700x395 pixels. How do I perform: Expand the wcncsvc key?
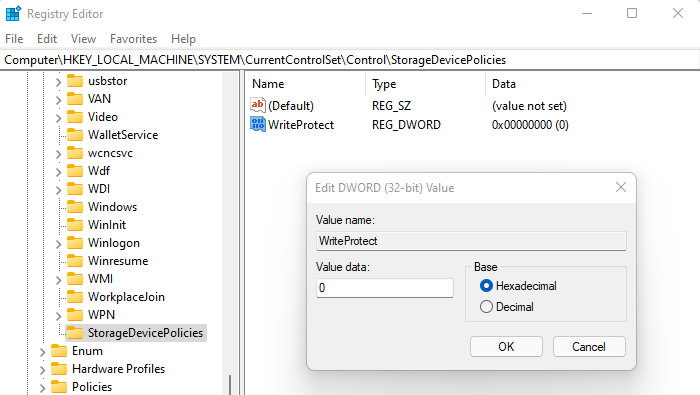pyautogui.click(x=58, y=154)
